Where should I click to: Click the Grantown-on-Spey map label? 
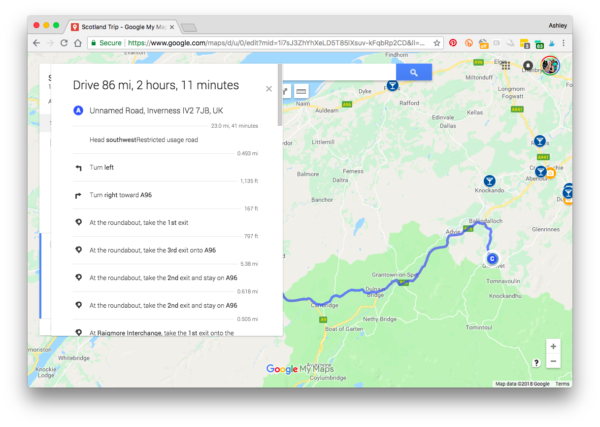click(x=393, y=275)
